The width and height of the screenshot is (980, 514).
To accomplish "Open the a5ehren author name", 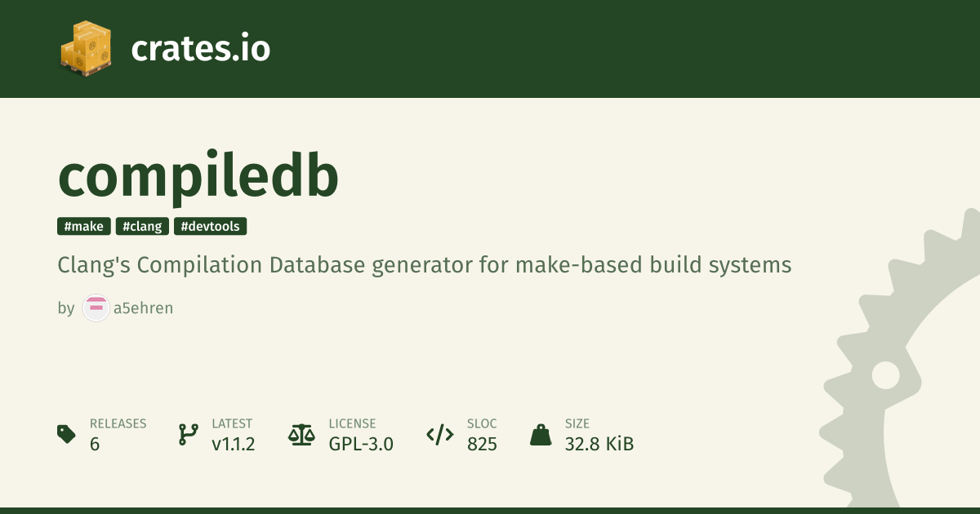I will (x=143, y=308).
